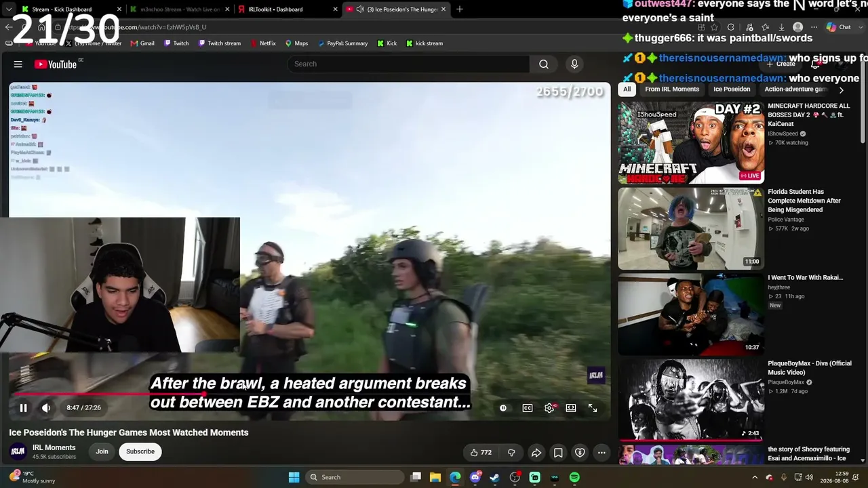Open Netflix bookmark
Screen dimensions: 868x488
point(263,43)
